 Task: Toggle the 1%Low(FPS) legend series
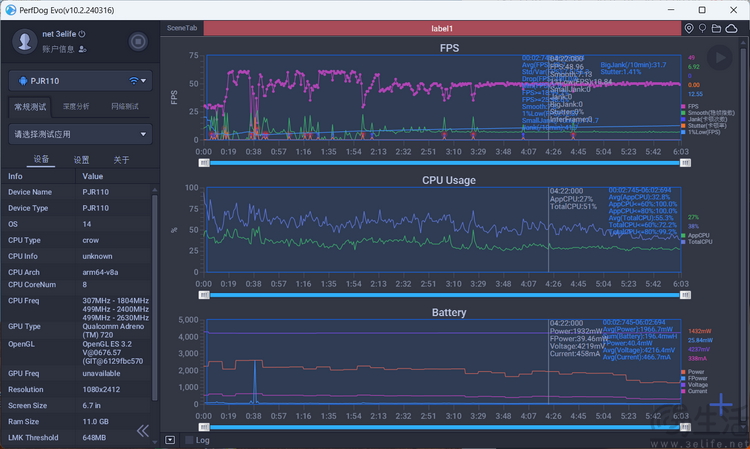tap(701, 132)
